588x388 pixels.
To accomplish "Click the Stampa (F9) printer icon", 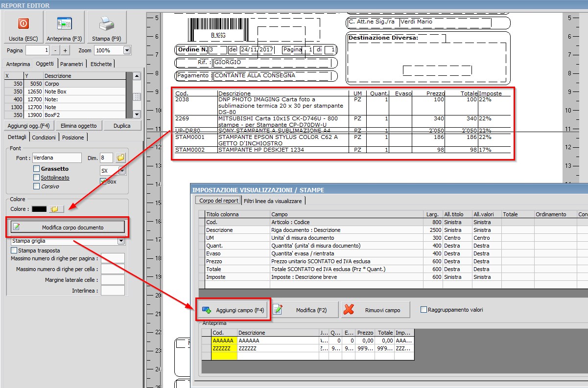I will (x=107, y=23).
